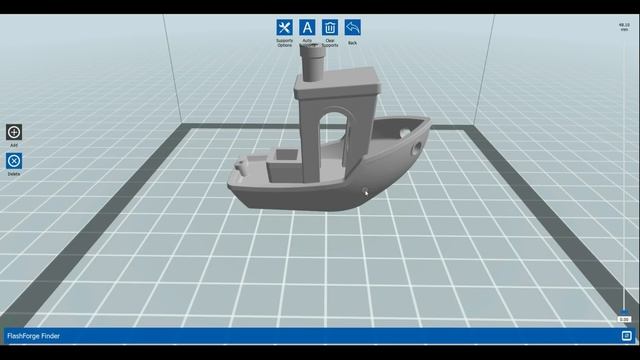640x360 pixels.
Task: Click the height readout at top right
Action: [624, 27]
